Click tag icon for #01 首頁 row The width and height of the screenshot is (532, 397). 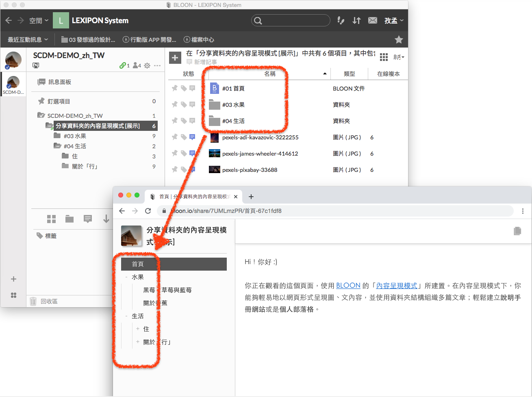184,88
